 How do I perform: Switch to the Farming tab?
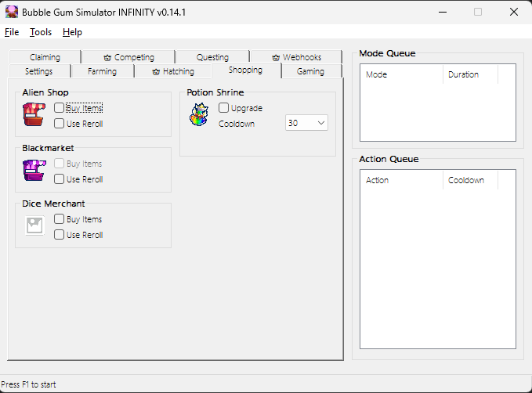click(x=102, y=71)
